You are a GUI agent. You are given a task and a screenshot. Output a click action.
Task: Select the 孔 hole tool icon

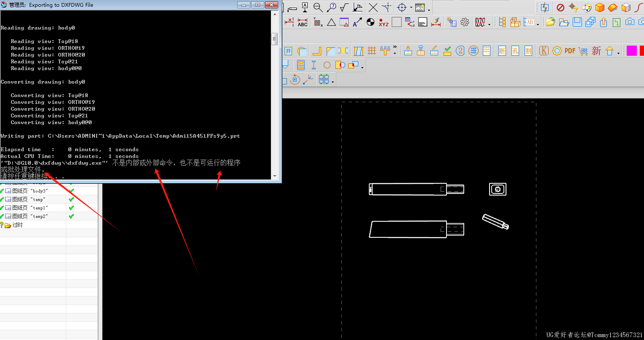515,51
